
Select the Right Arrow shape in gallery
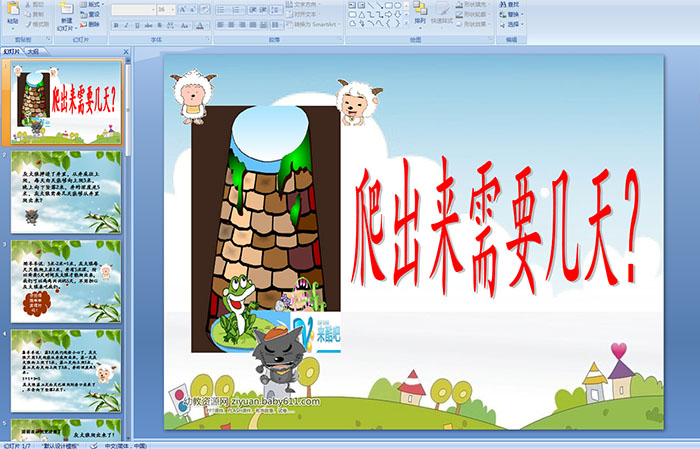[388, 15]
